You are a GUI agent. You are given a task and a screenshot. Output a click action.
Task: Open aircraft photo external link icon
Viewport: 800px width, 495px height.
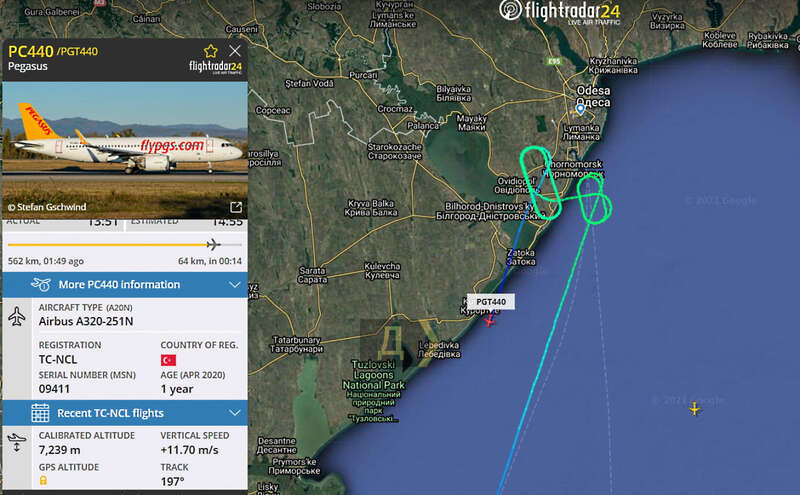(236, 207)
